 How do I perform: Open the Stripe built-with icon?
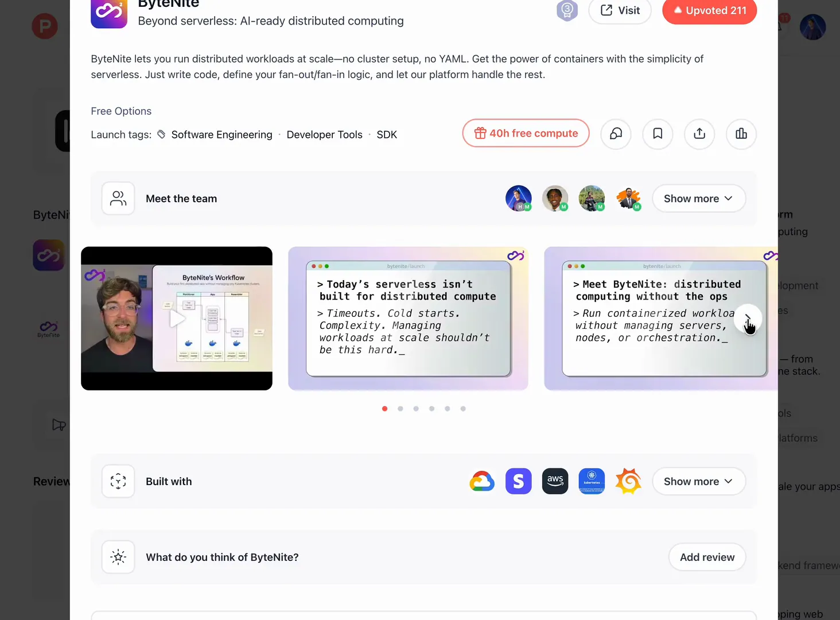[519, 481]
